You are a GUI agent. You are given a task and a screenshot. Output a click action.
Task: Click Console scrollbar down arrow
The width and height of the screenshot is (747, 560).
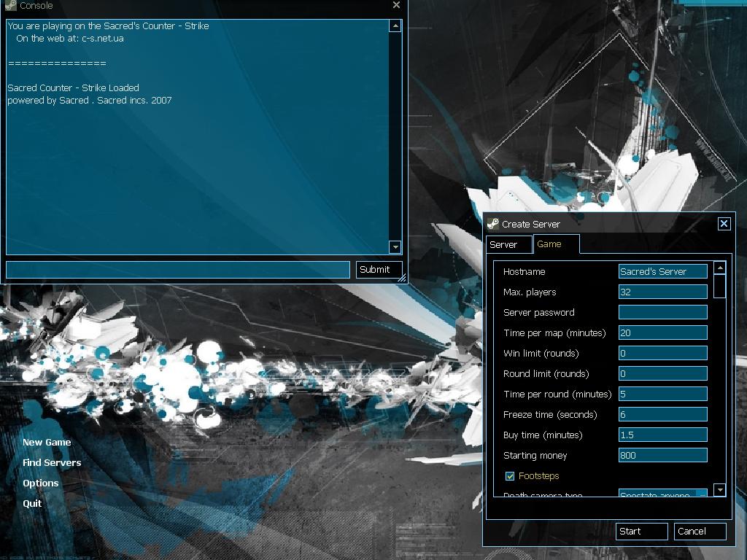(395, 246)
